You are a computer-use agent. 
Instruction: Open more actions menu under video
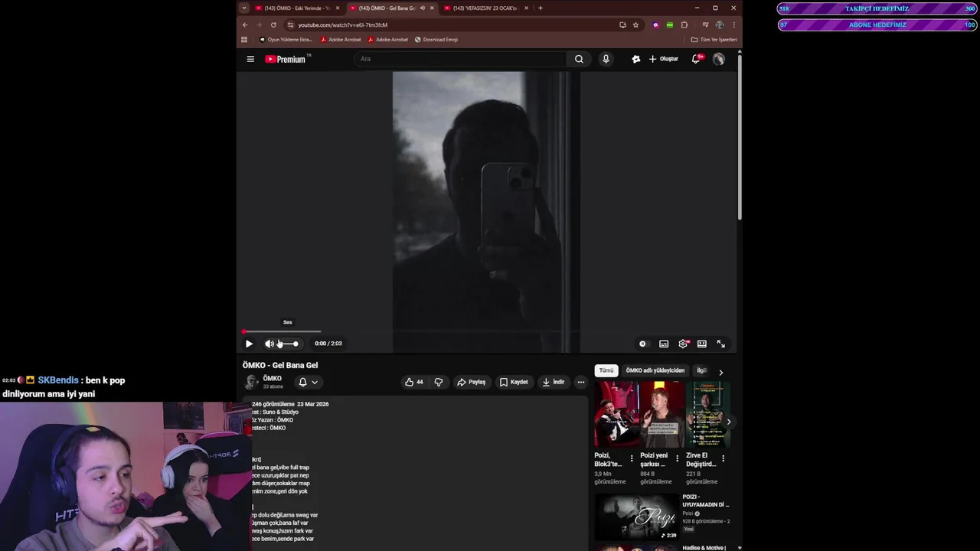coord(580,382)
